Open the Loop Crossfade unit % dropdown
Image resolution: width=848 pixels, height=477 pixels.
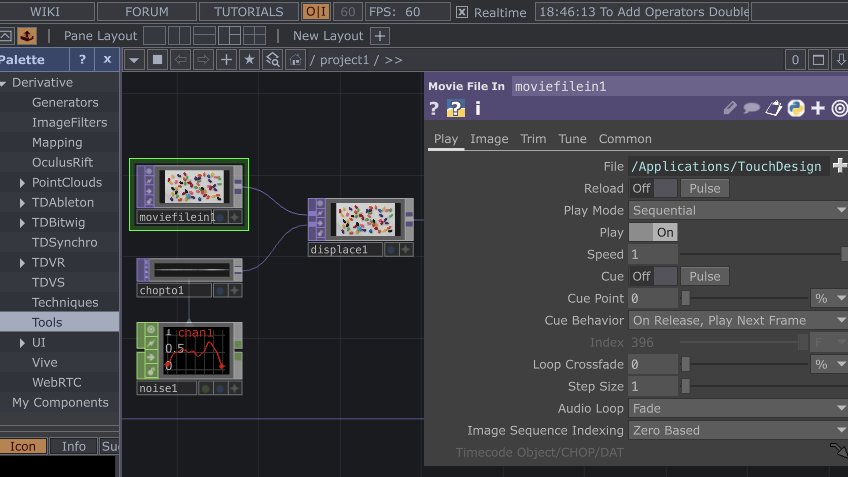pyautogui.click(x=829, y=365)
